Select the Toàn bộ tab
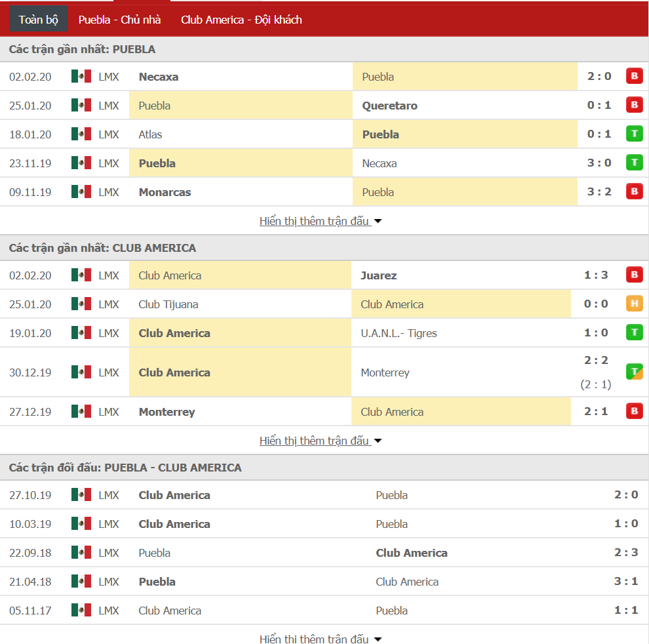The width and height of the screenshot is (649, 644). point(38,20)
